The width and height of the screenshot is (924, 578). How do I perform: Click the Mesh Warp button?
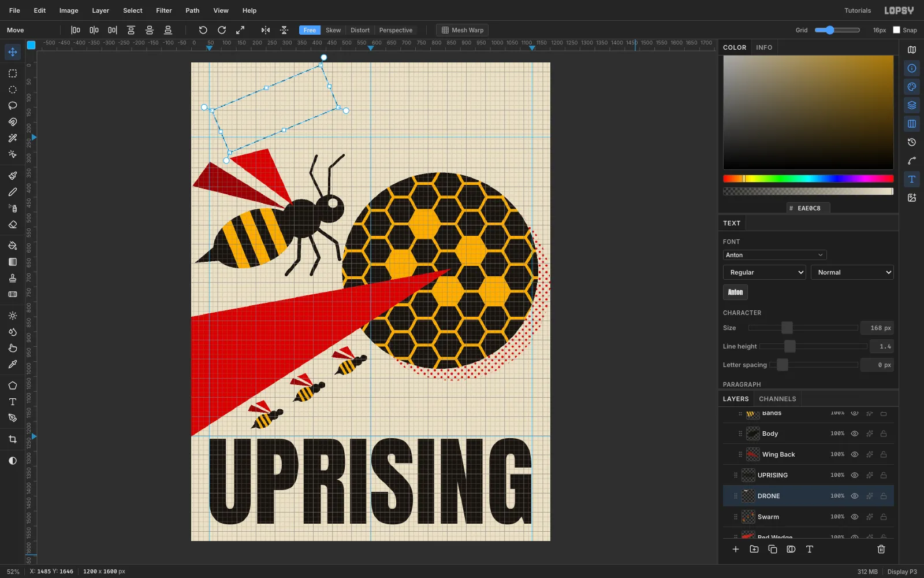tap(462, 30)
